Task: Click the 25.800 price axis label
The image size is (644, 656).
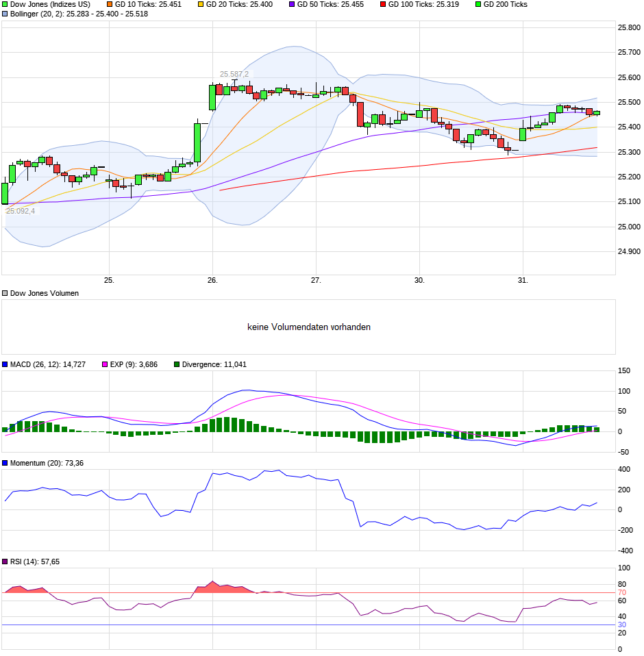Action: 629,27
